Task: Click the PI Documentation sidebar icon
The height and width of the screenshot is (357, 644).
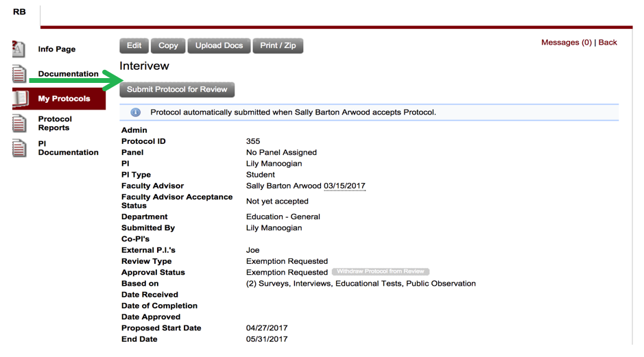Action: pos(19,148)
